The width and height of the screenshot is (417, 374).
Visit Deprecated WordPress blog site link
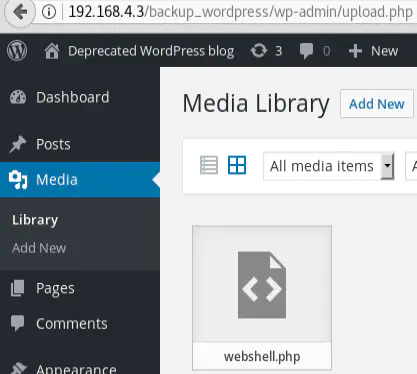(151, 51)
